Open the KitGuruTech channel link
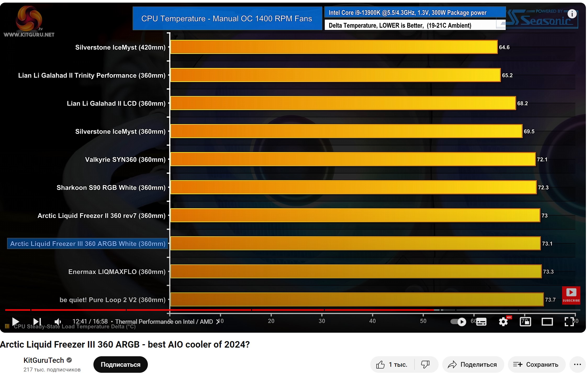This screenshot has height=378, width=588. point(44,360)
